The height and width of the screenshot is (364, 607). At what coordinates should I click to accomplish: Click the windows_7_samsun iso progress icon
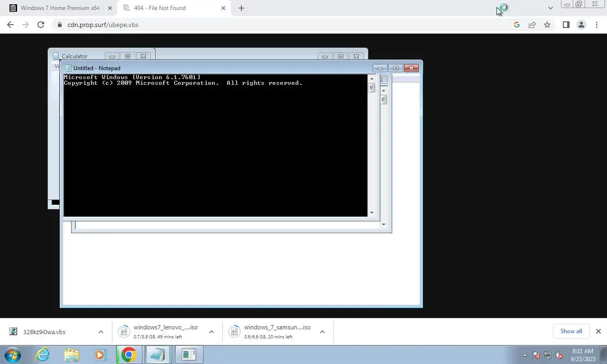tap(234, 332)
